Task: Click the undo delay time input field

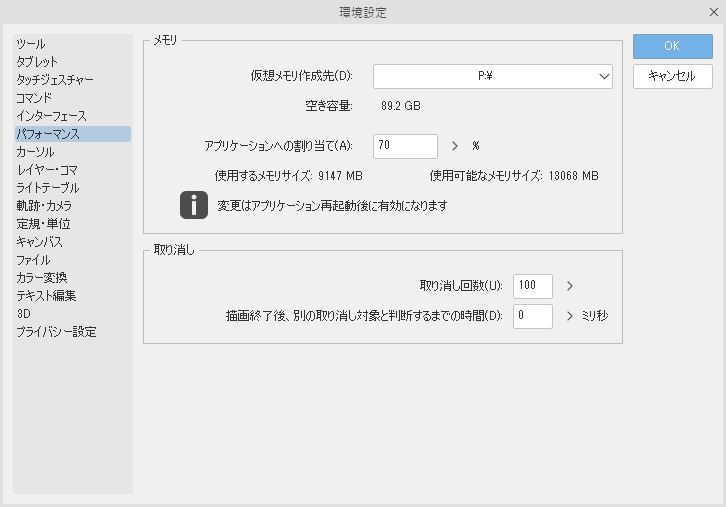Action: click(532, 316)
